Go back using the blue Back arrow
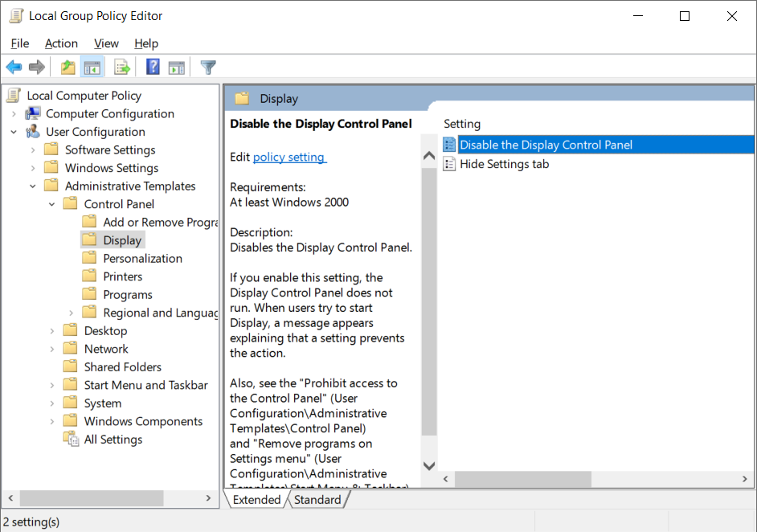 (x=14, y=68)
